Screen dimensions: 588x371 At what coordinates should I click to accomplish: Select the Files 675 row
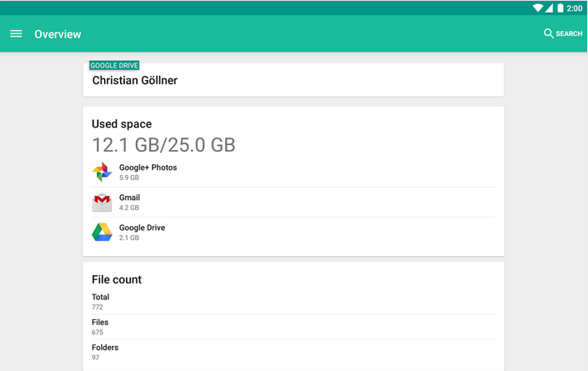[x=294, y=327]
